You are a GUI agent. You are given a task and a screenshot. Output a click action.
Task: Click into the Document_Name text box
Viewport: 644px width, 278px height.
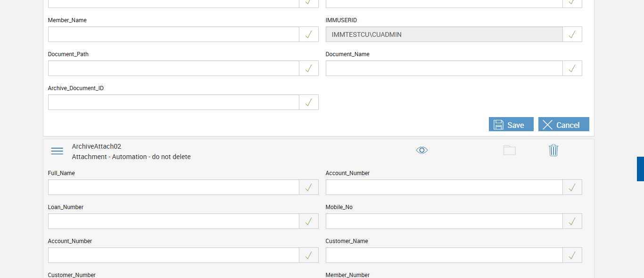444,68
